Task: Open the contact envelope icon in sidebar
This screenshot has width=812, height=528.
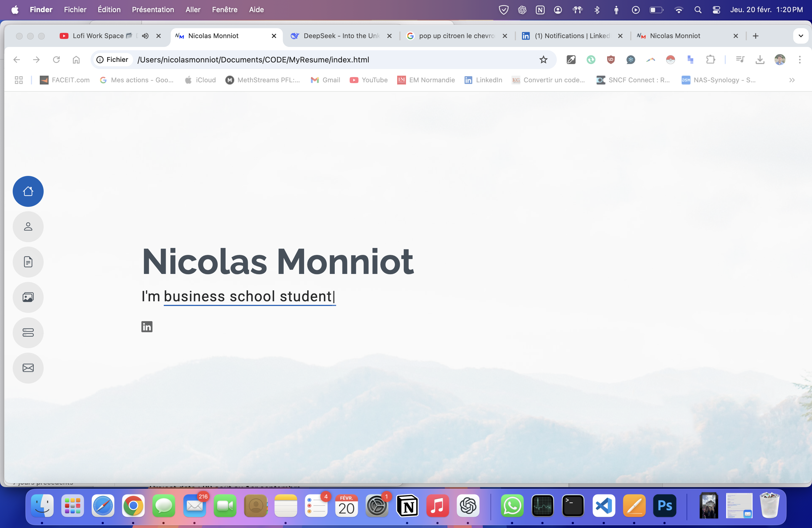Action: [x=28, y=368]
